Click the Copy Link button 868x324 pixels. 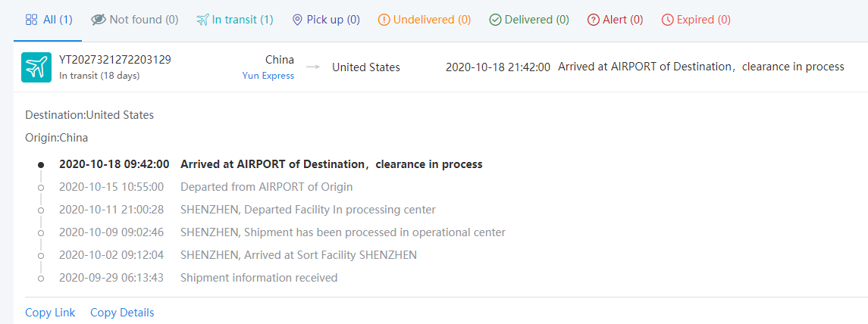click(x=50, y=313)
